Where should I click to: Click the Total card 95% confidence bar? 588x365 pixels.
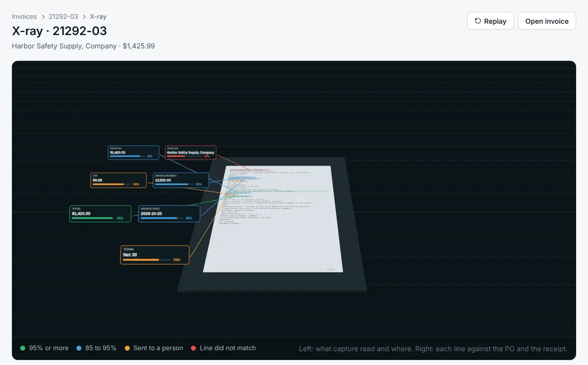pos(93,218)
